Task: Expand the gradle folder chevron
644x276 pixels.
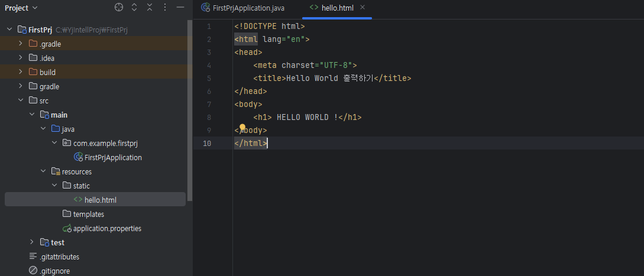Action: tap(21, 86)
